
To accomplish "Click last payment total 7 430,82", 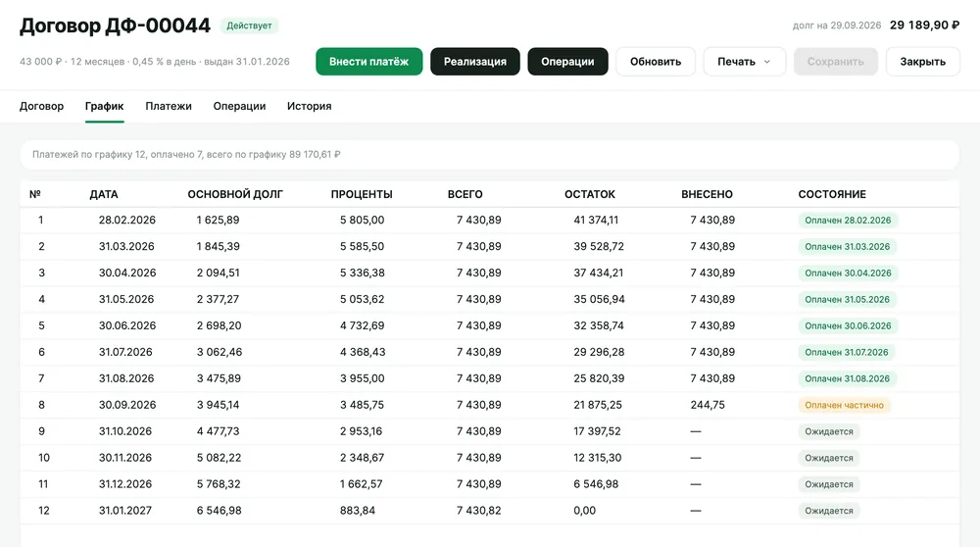I will click(479, 511).
